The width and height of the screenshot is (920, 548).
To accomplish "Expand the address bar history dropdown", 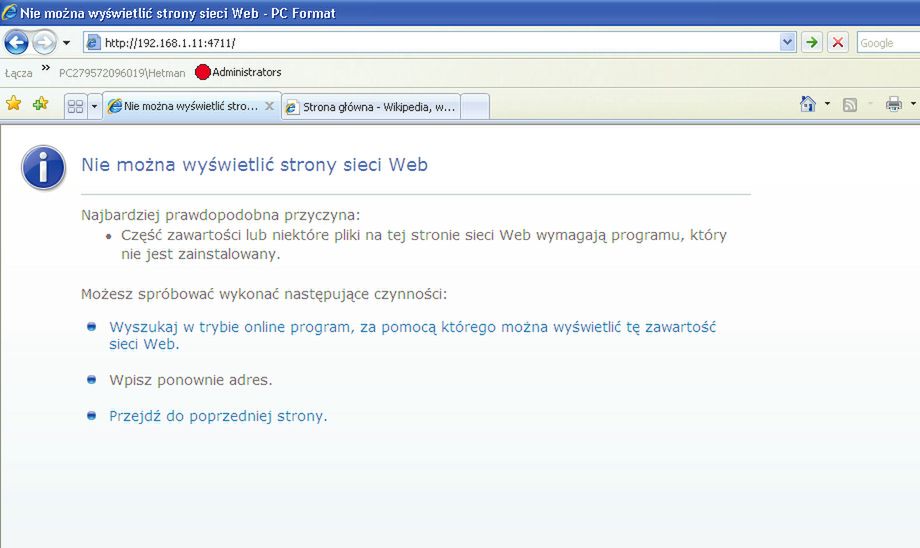I will (x=787, y=42).
